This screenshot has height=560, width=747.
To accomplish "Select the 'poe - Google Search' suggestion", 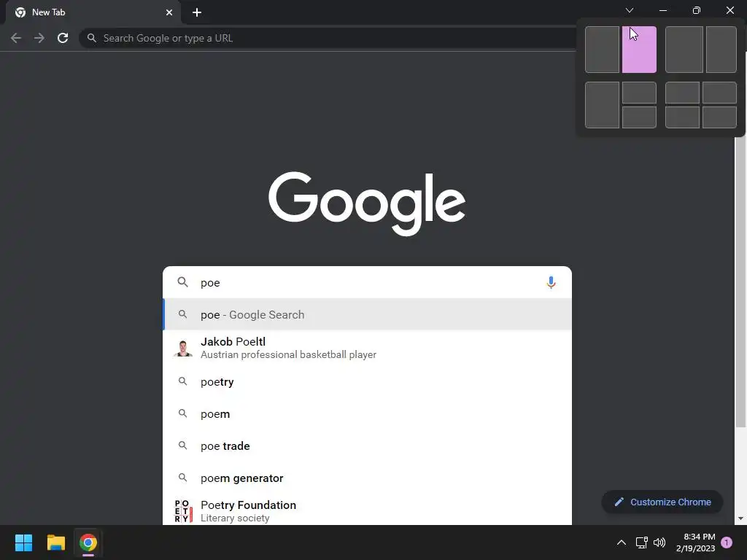I will coord(367,314).
